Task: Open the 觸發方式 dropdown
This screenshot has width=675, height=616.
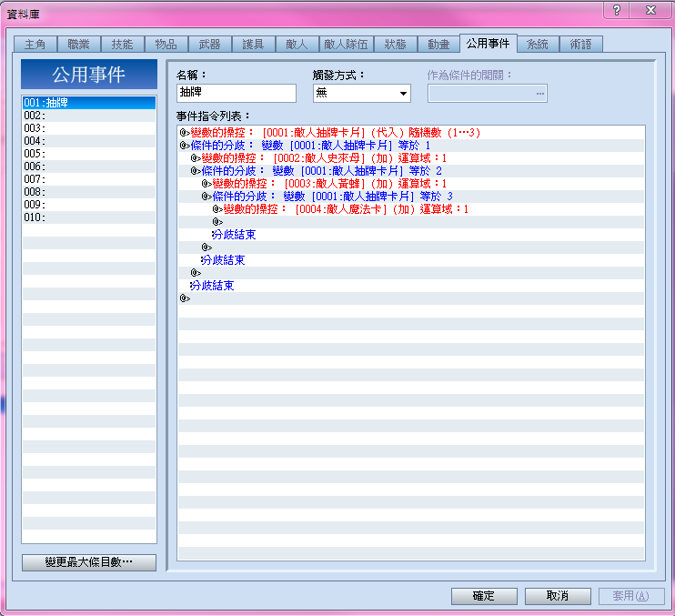Action: point(362,93)
